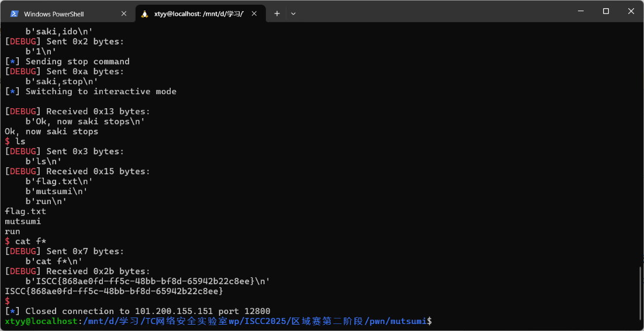Click the b'flag.txt\n' line

pos(59,181)
